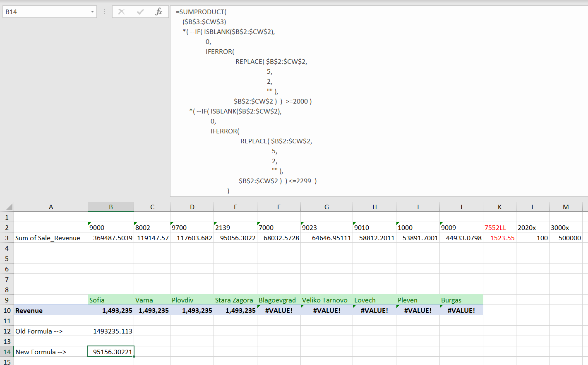Click cell containing 9010

point(374,227)
